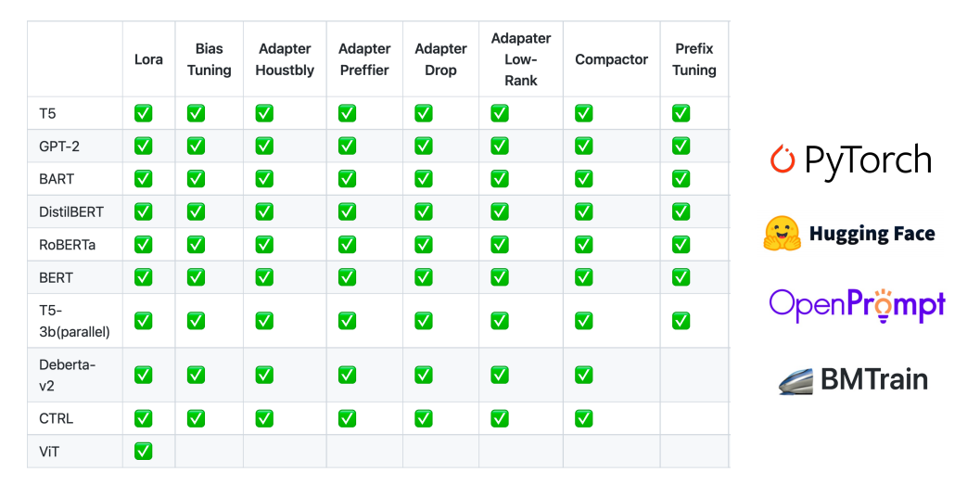
Task: Click the T5 Lora checkmark
Action: 143,113
